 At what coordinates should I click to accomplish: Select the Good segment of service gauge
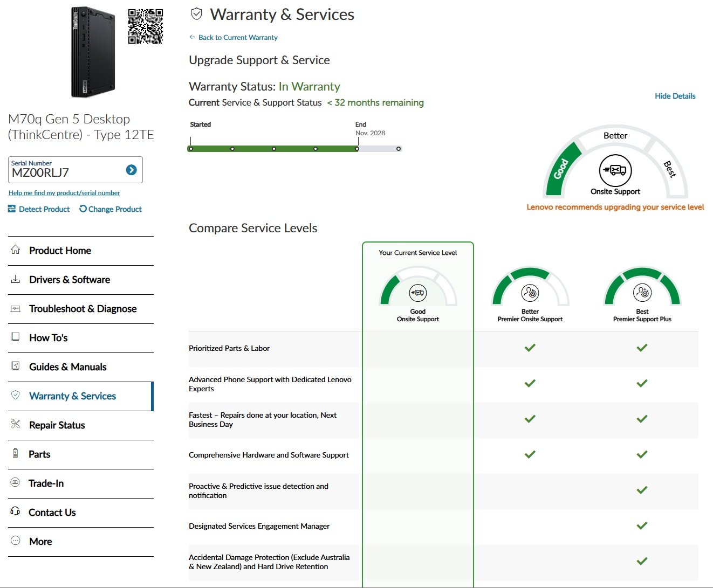pos(561,169)
